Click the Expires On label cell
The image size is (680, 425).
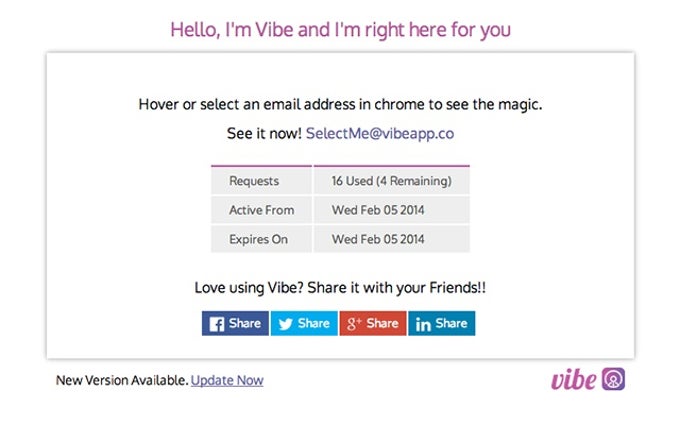coord(261,239)
